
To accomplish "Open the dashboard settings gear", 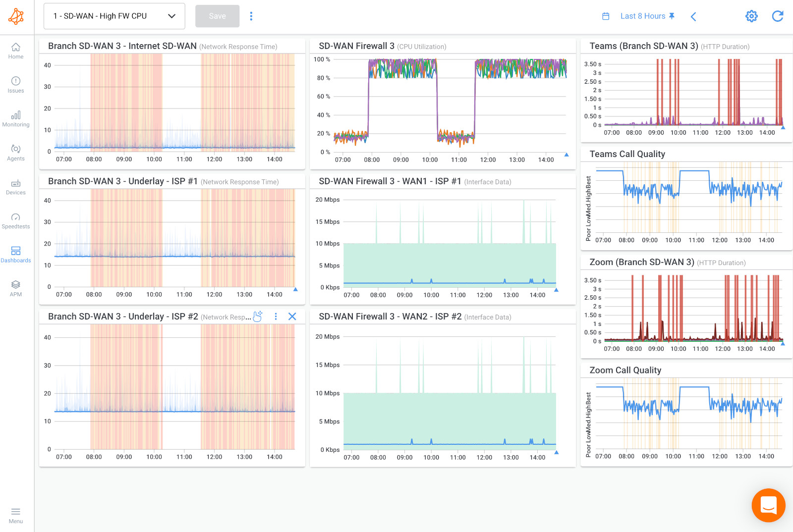I will [751, 16].
